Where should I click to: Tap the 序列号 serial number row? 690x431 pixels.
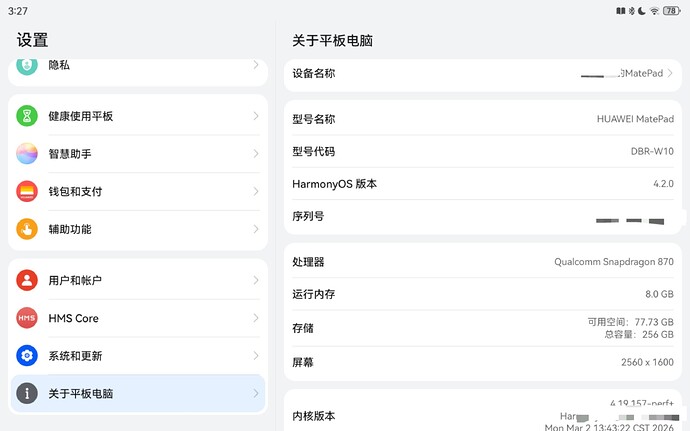[483, 217]
